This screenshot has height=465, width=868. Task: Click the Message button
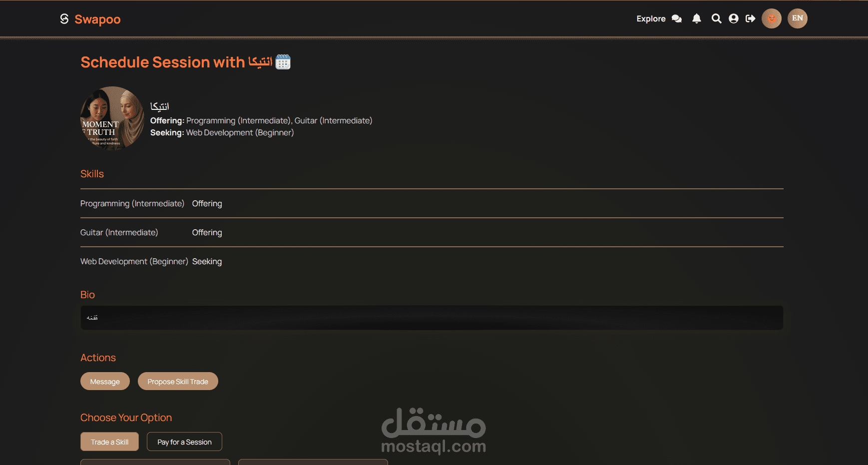point(105,381)
